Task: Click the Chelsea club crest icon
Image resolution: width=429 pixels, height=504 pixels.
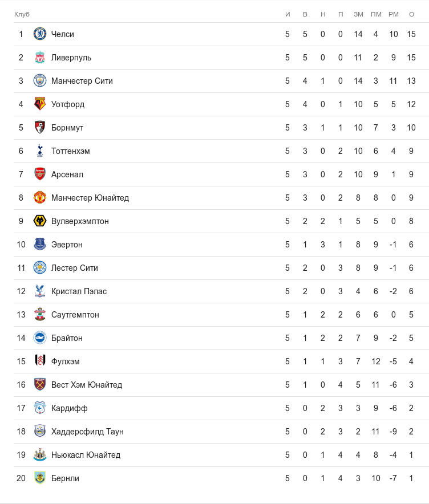Action: (40, 34)
